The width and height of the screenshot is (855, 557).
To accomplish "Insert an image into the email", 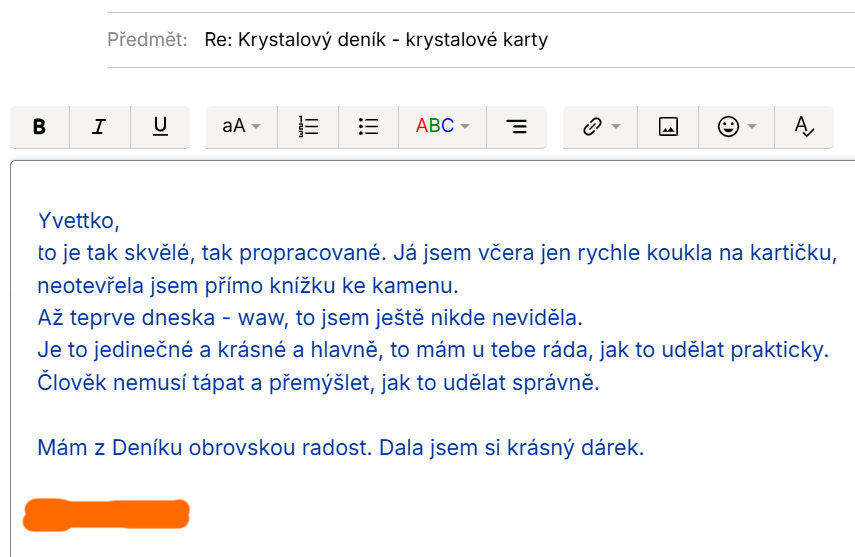I will coord(668,127).
